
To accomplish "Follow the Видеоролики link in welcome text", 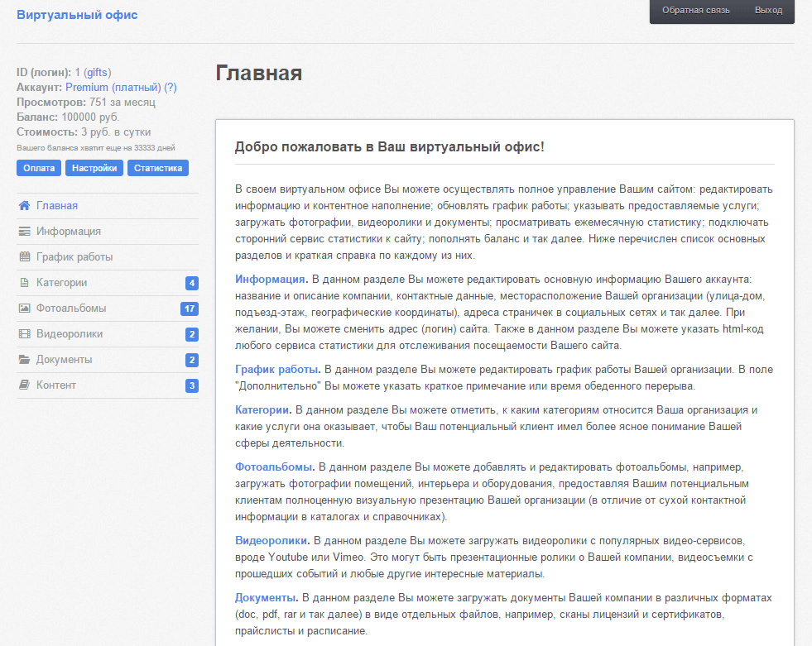I will coord(271,541).
